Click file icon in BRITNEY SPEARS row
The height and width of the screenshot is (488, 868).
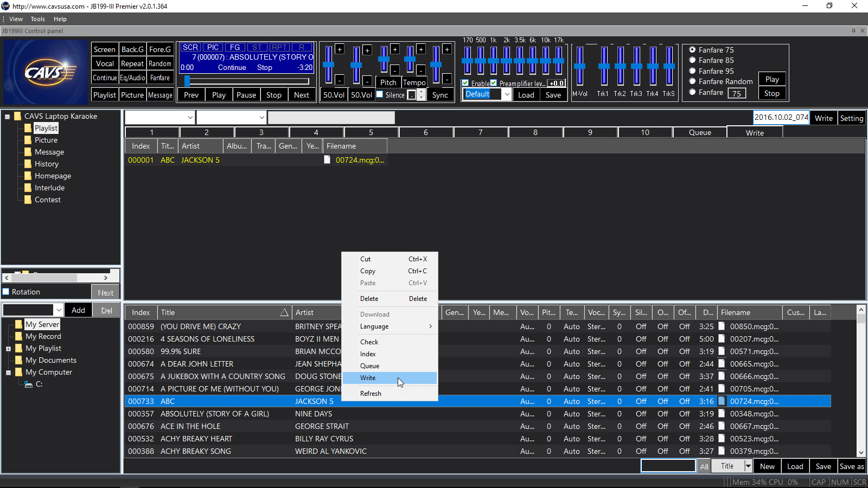pyautogui.click(x=722, y=326)
